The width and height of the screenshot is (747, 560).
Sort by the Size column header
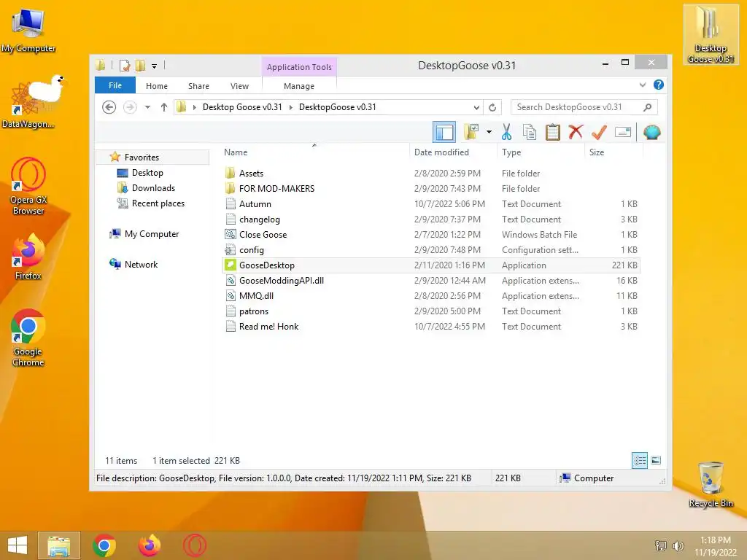pos(613,152)
